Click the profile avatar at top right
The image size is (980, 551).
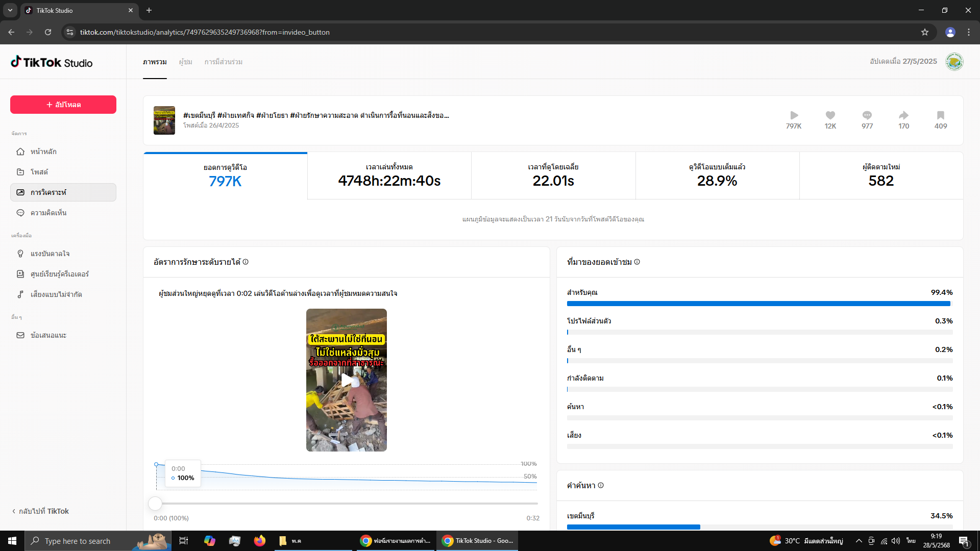pyautogui.click(x=954, y=62)
